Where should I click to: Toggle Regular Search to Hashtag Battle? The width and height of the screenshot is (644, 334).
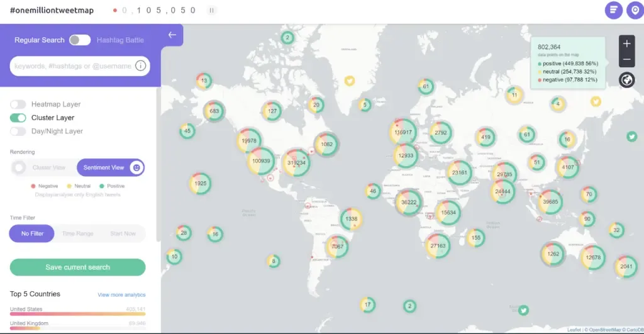[80, 40]
